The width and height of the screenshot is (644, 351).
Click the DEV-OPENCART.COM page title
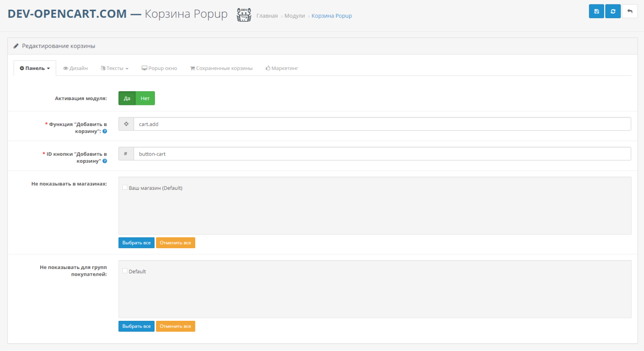point(67,14)
